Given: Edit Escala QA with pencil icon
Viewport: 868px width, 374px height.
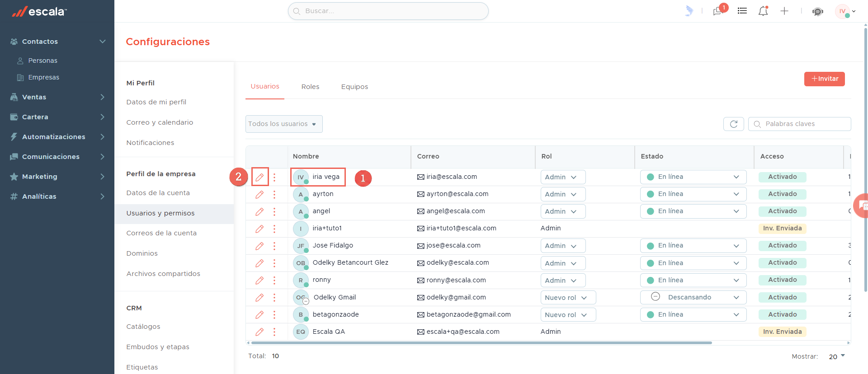Looking at the screenshot, I should pos(259,332).
